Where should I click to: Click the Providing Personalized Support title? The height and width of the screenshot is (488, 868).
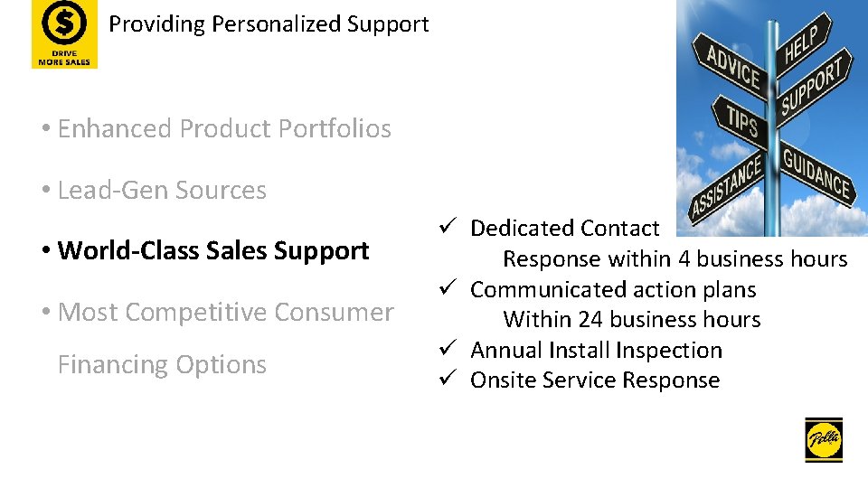269,24
